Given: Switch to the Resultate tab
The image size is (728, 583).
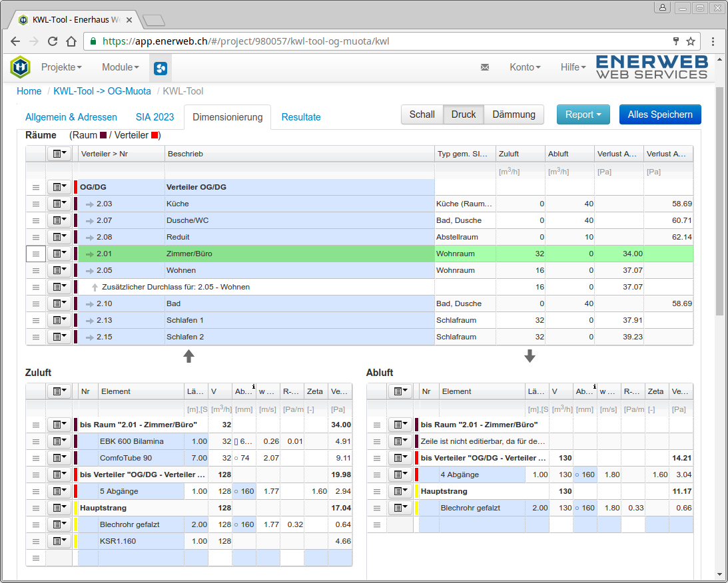Looking at the screenshot, I should point(301,117).
